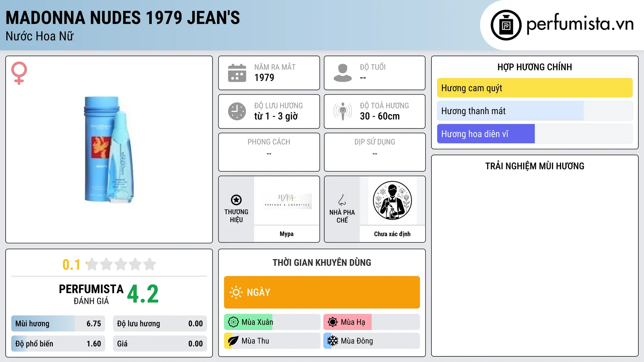Click the person icon beside Độ tuổi

(x=343, y=73)
